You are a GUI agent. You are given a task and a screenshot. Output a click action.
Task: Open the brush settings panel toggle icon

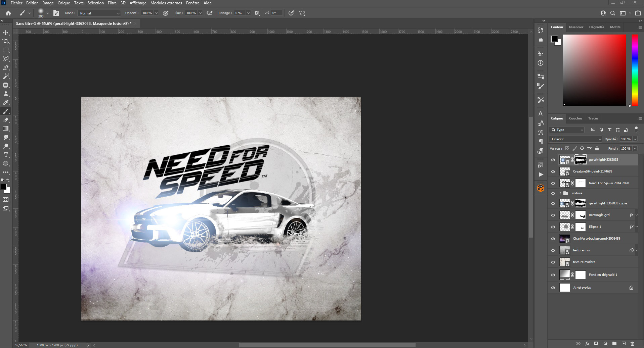56,13
